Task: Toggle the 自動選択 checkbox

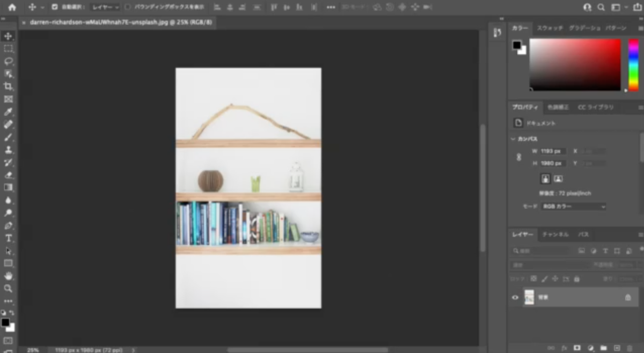Action: [x=54, y=8]
